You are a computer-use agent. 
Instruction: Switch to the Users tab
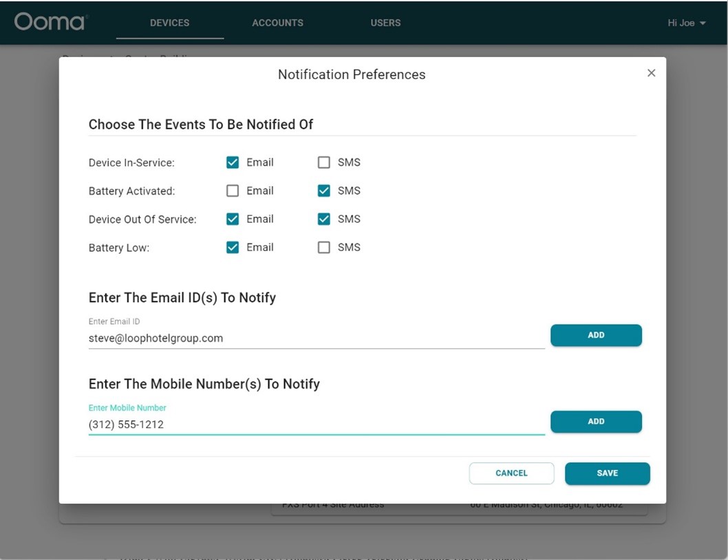point(385,23)
